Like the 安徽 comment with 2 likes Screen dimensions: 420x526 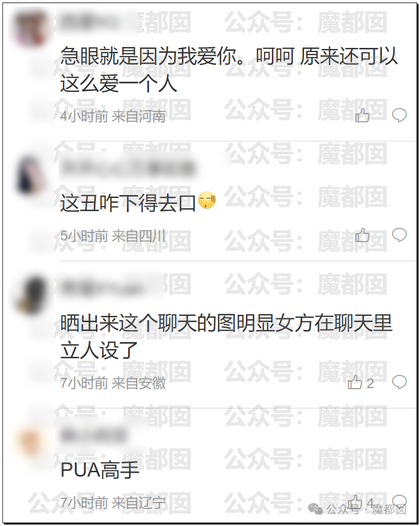[x=361, y=382]
